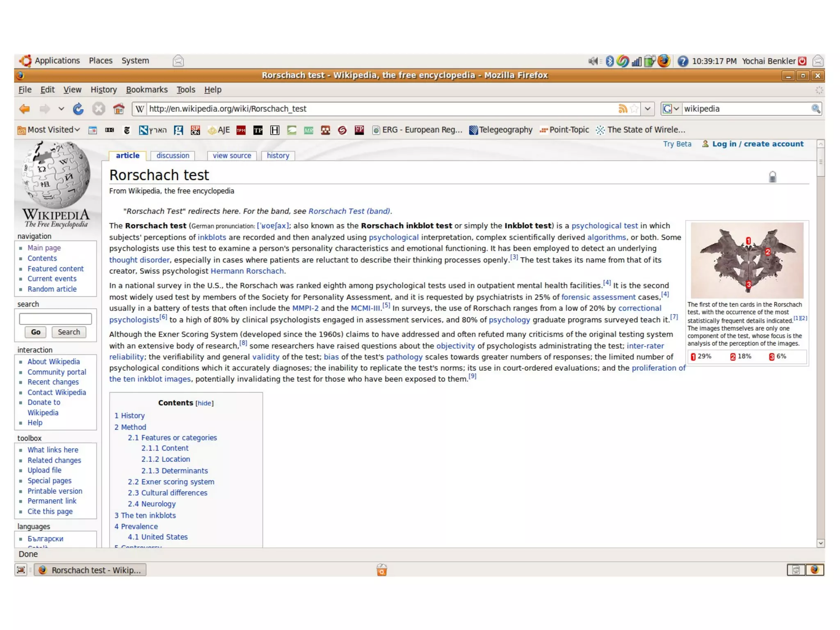Image resolution: width=840 pixels, height=630 pixels.
Task: Click the Wikipedia sidebar Search button
Action: (68, 332)
